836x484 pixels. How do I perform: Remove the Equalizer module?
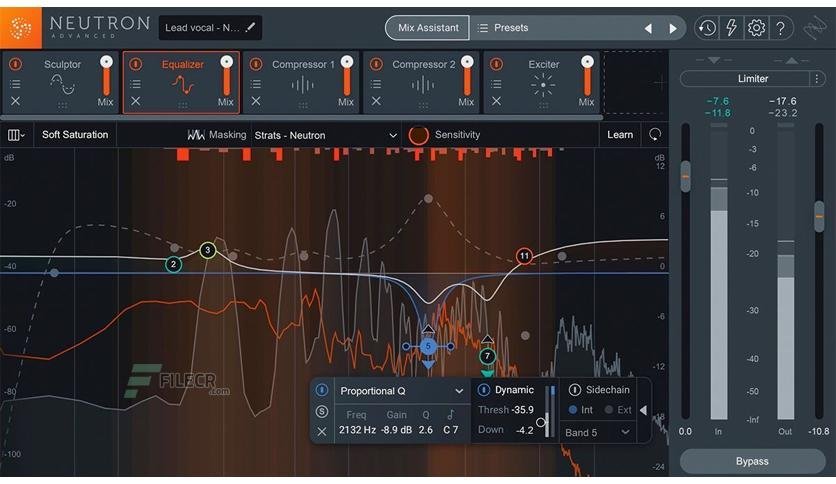pos(135,101)
